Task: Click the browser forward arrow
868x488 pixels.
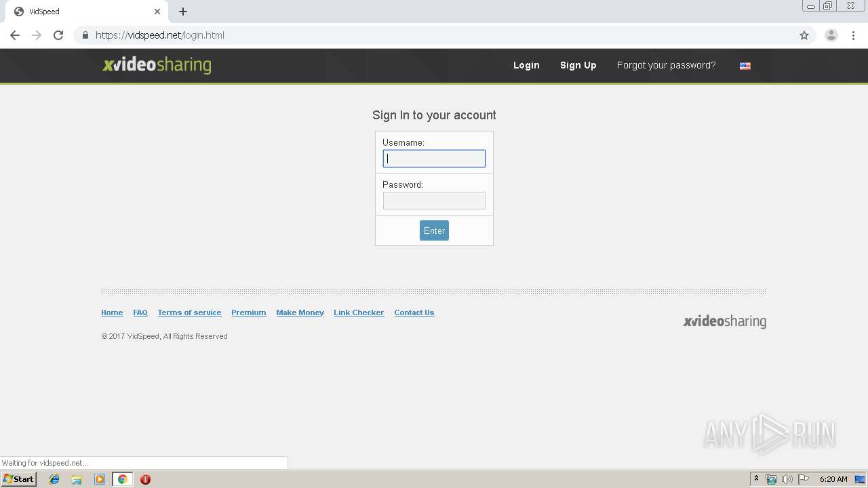Action: point(37,35)
